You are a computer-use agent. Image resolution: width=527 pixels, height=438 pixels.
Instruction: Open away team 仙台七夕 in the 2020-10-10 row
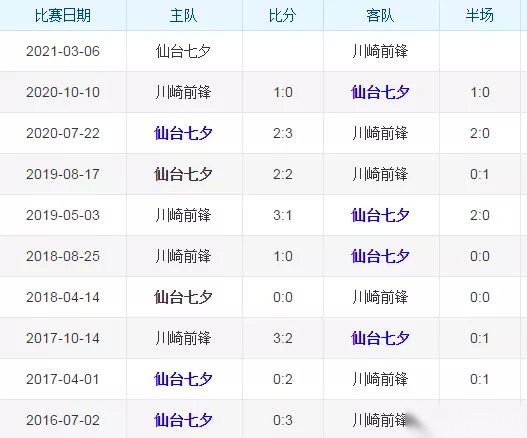point(380,92)
